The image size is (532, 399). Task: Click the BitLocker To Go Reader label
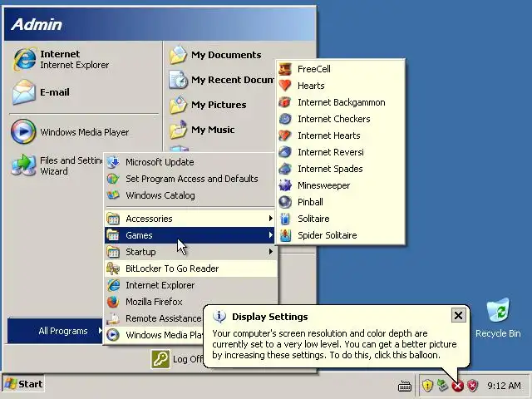point(172,268)
